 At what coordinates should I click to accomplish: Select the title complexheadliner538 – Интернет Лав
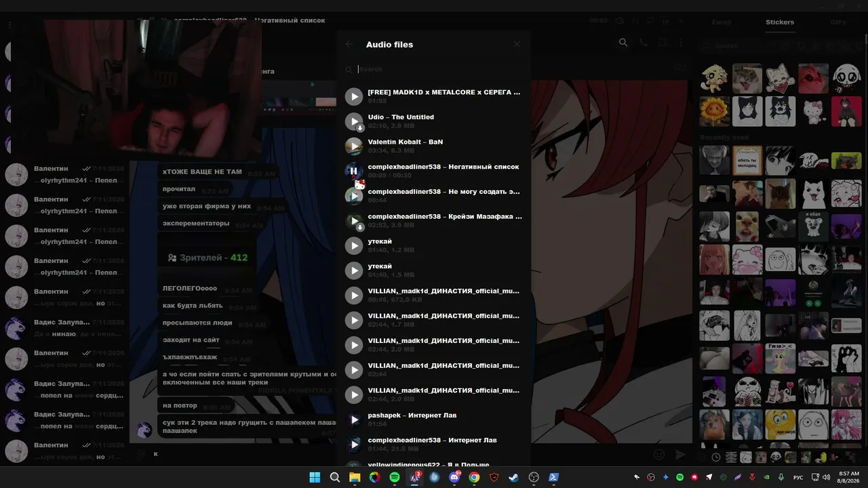(x=432, y=440)
